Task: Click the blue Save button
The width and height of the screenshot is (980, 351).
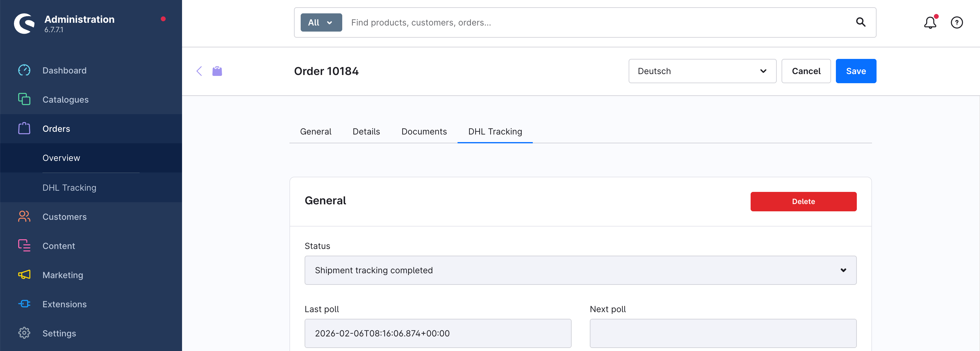Action: pyautogui.click(x=856, y=71)
